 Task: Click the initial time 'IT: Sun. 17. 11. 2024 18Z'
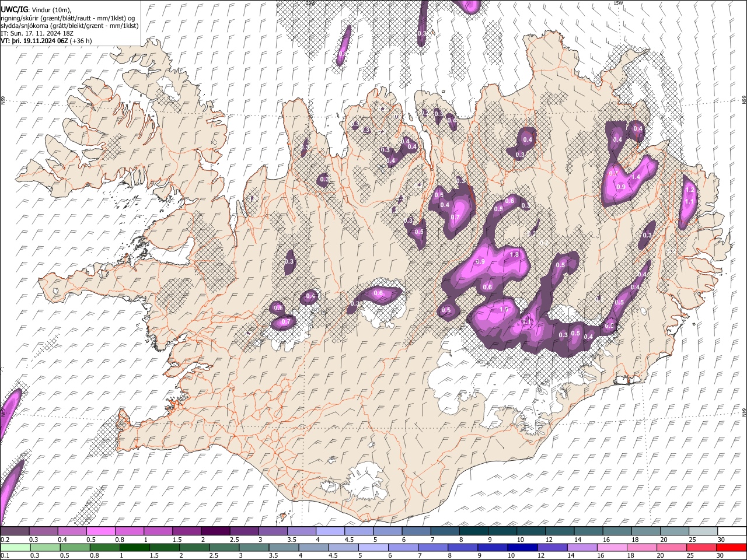pos(37,33)
